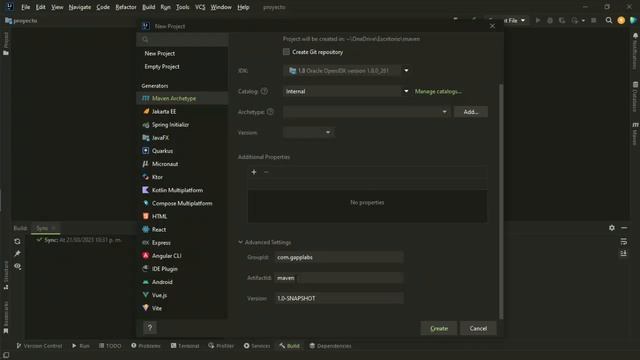Show help for Catalog field
Screen dimensions: 640x360
264,91
